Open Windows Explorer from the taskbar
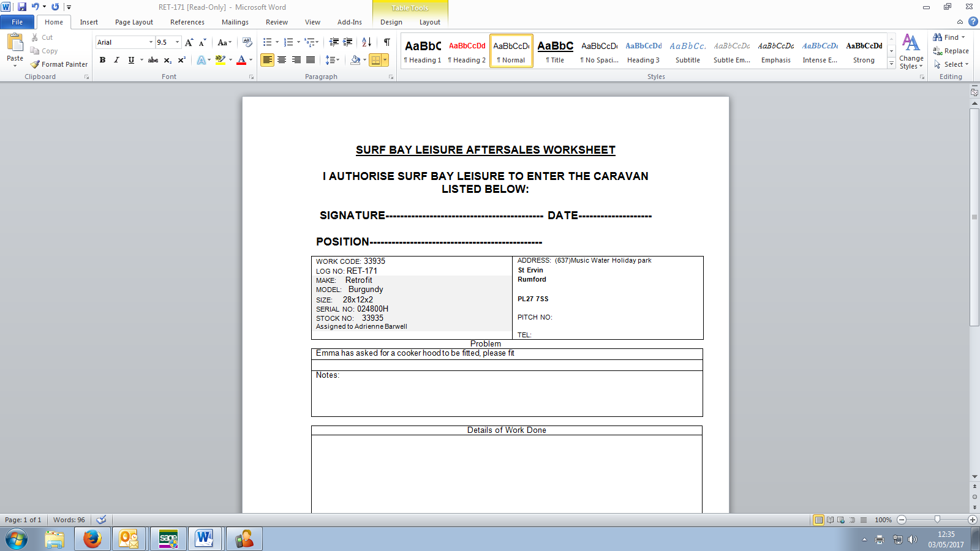 [x=55, y=539]
